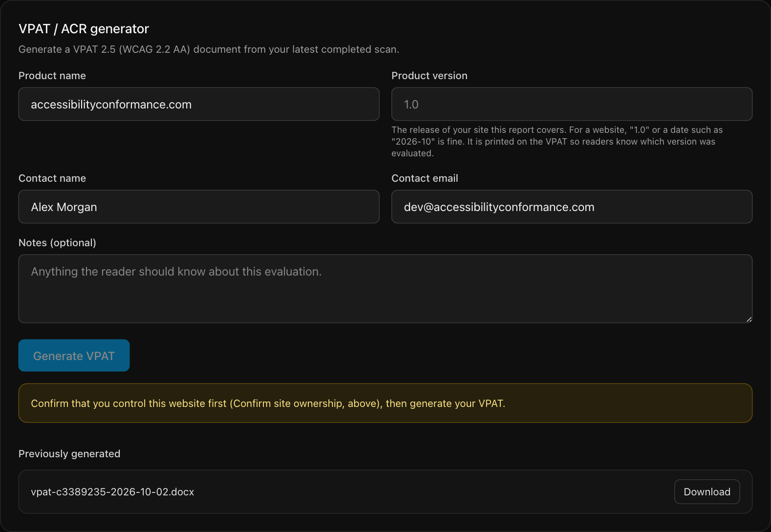This screenshot has height=532, width=771.
Task: Click the Generate VPAT button
Action: pos(74,356)
